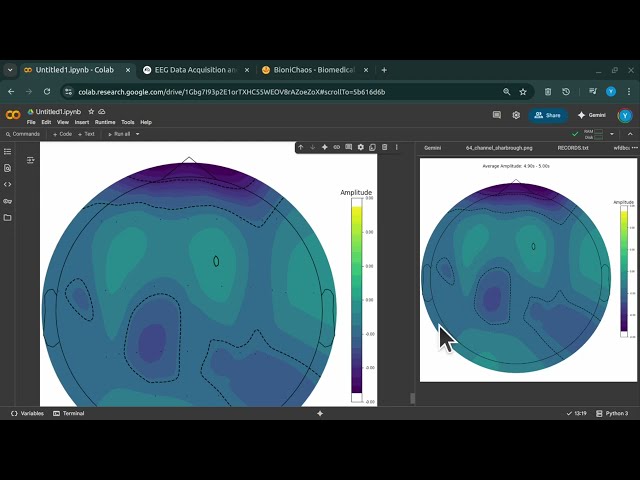Open the cell editor settings gear
Screen dimensions: 640x480
pos(360,147)
